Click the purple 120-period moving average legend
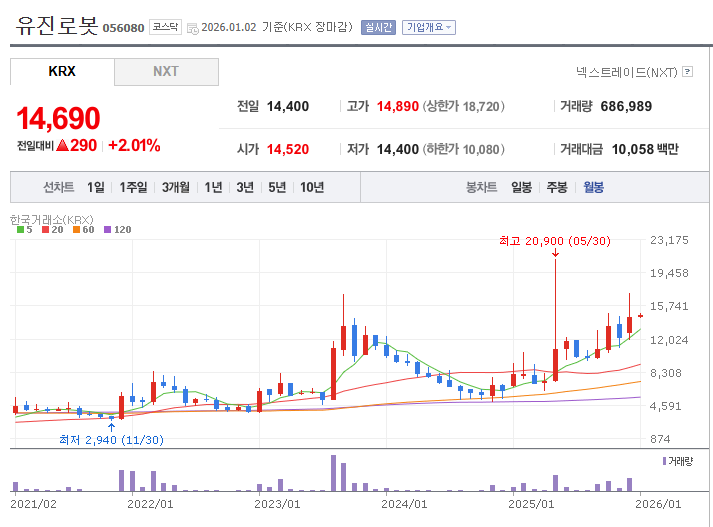Screen dimensions: 713x527 click(x=118, y=230)
